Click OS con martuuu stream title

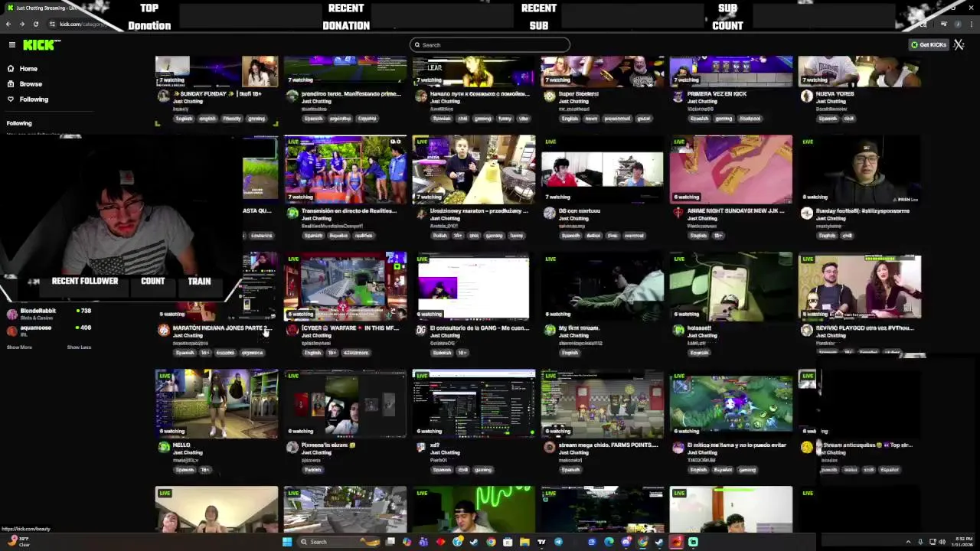click(x=580, y=211)
